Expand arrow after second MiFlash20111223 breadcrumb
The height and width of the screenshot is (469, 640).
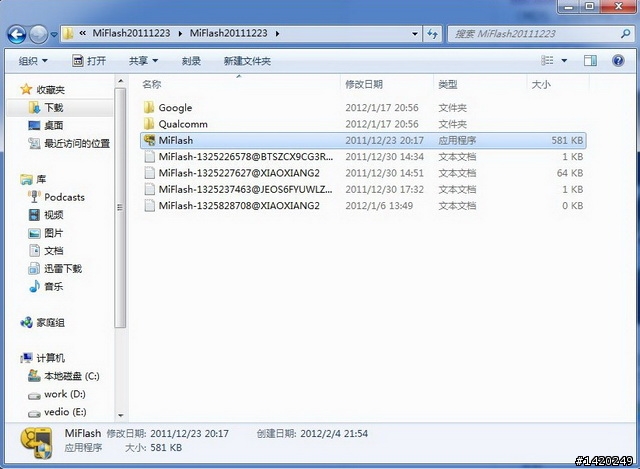click(278, 33)
